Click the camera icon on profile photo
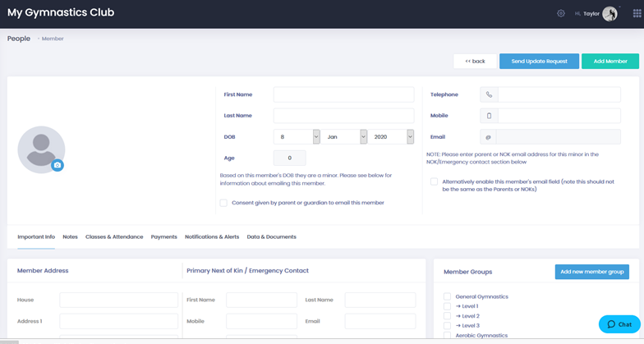This screenshot has width=644, height=344. (x=57, y=165)
